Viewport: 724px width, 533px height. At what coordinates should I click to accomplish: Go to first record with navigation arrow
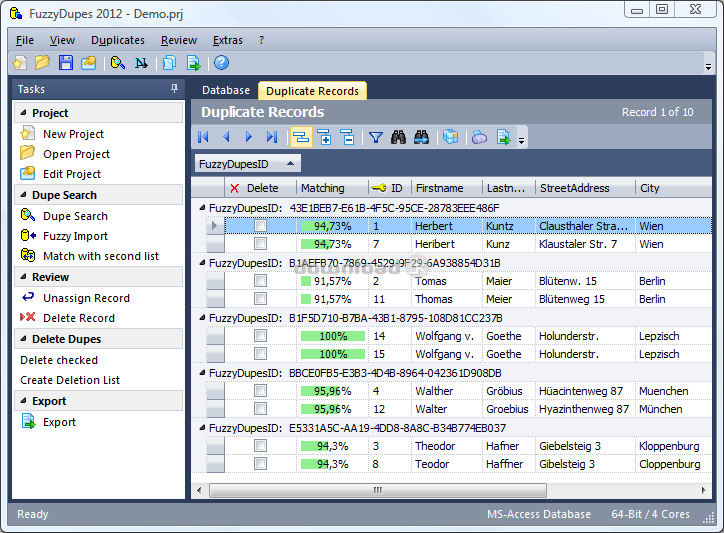[x=203, y=137]
